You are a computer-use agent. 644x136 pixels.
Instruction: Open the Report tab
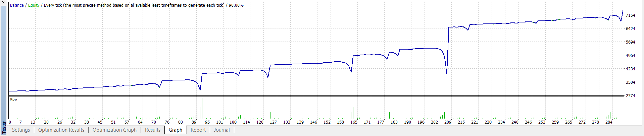coord(198,130)
